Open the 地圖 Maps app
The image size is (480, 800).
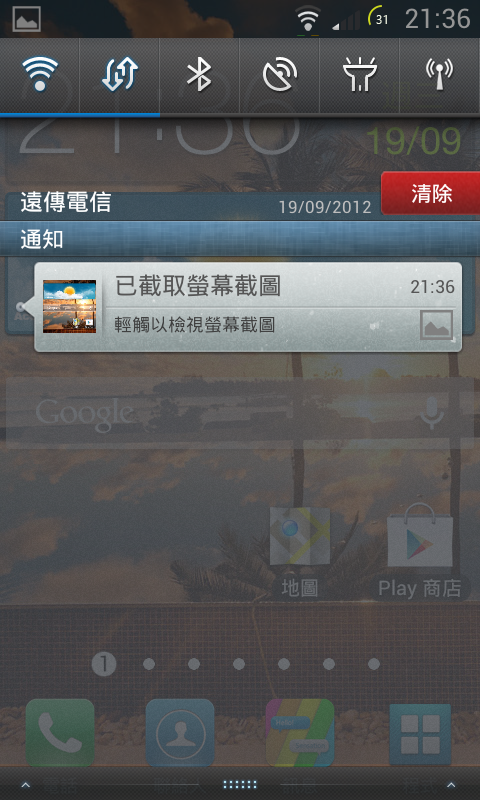[300, 552]
